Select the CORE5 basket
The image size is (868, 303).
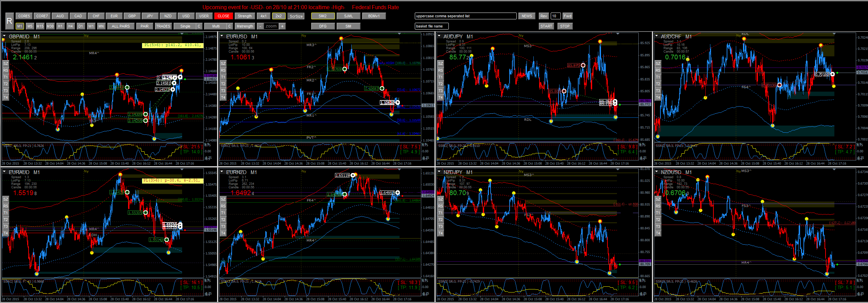tap(24, 16)
